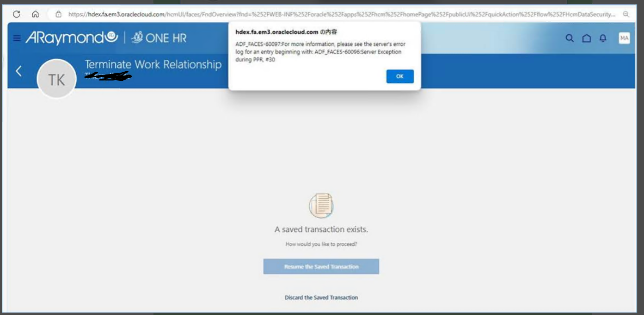Open notifications via the bell icon
The image size is (644, 315).
[x=603, y=39]
